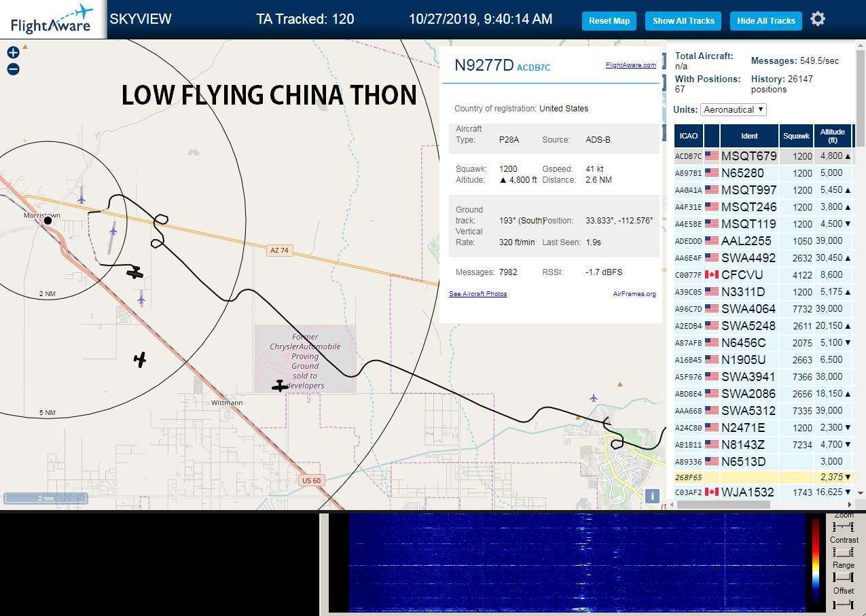Select the black aircraft icon over Chrysler Proving Ground
This screenshot has width=866, height=616.
(280, 386)
